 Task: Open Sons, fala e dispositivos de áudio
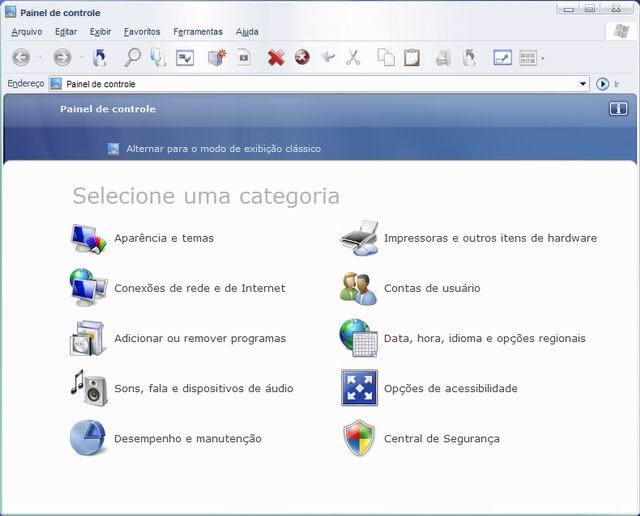tap(204, 388)
